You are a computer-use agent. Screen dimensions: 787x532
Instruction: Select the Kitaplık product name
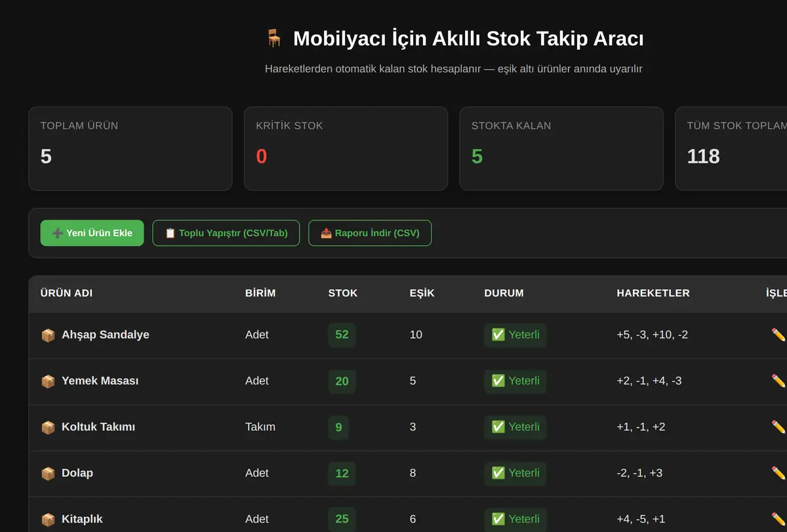pyautogui.click(x=82, y=519)
